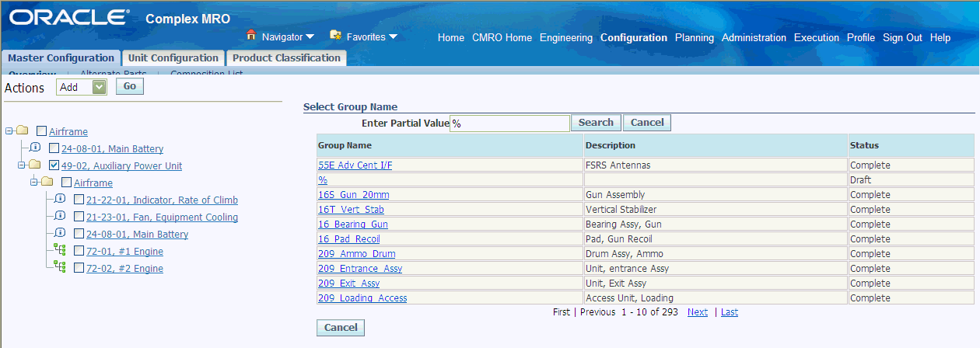Screen dimensions: 980x348
Task: Check the top-level Airframe checkbox
Action: pos(42,131)
